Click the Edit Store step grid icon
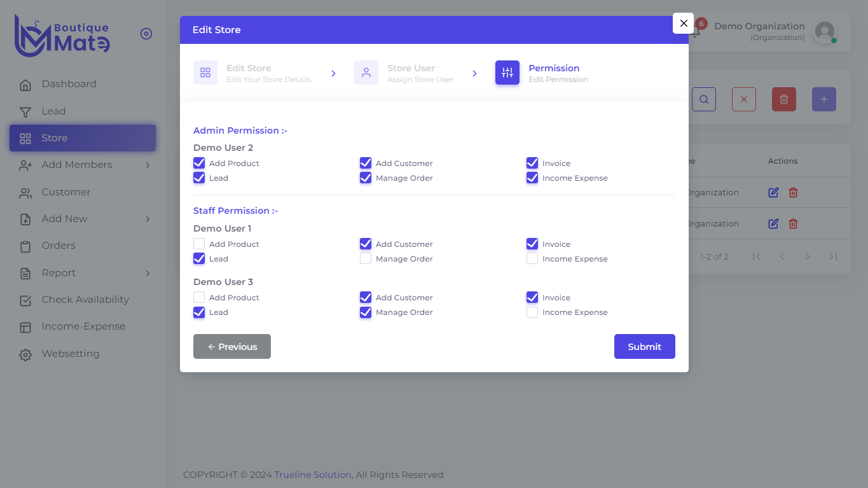The image size is (868, 488). click(x=205, y=73)
